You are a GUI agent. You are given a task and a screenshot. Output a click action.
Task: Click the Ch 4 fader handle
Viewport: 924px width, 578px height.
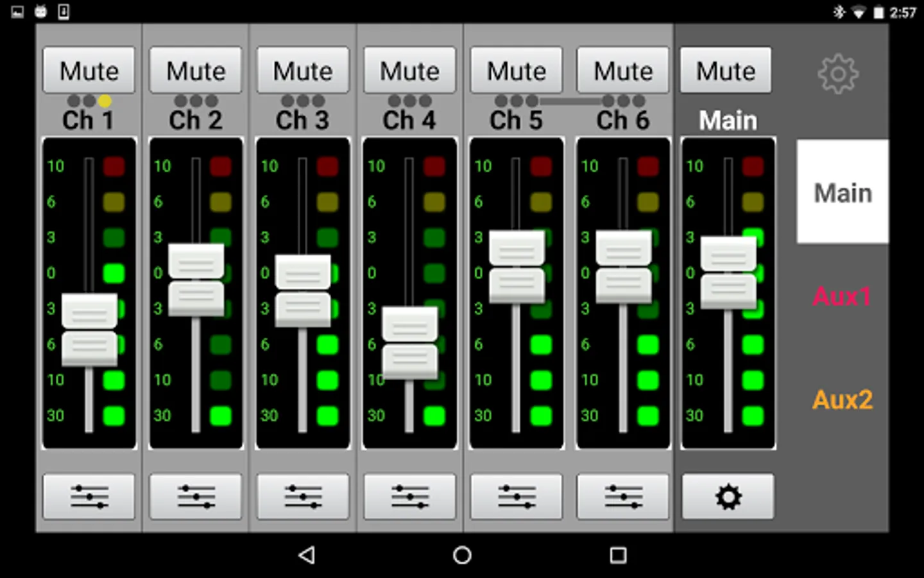[410, 343]
